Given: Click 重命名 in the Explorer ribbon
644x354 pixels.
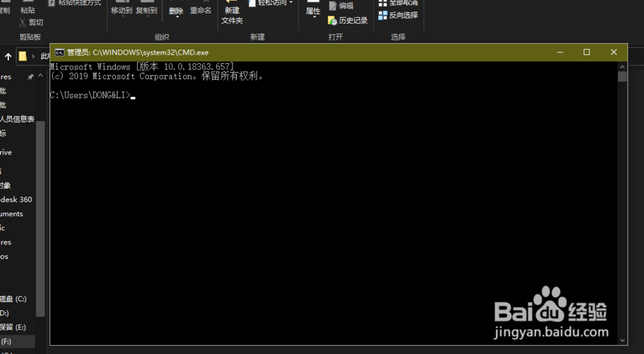Looking at the screenshot, I should coord(201,10).
